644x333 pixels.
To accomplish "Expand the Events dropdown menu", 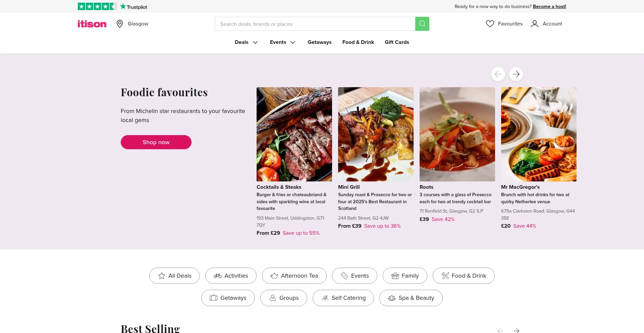I will pyautogui.click(x=282, y=42).
